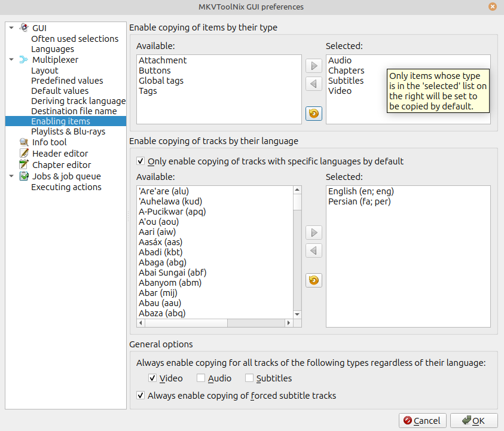Check the Subtitles always-enable checkbox

pyautogui.click(x=249, y=378)
